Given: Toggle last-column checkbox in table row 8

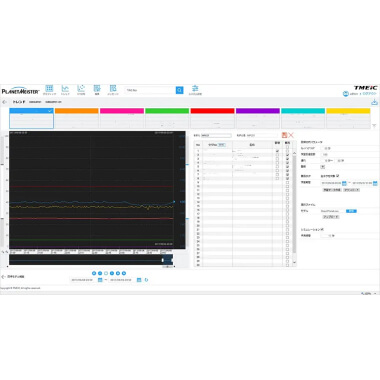Looking at the screenshot, I should pyautogui.click(x=287, y=179).
